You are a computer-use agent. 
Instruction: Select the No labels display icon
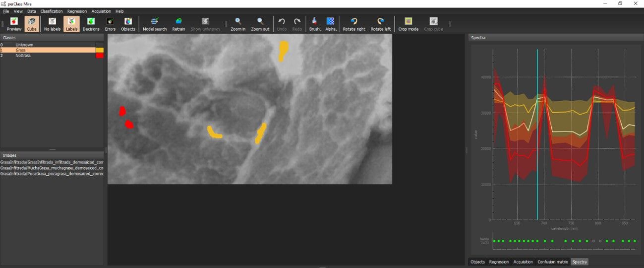[x=52, y=24]
